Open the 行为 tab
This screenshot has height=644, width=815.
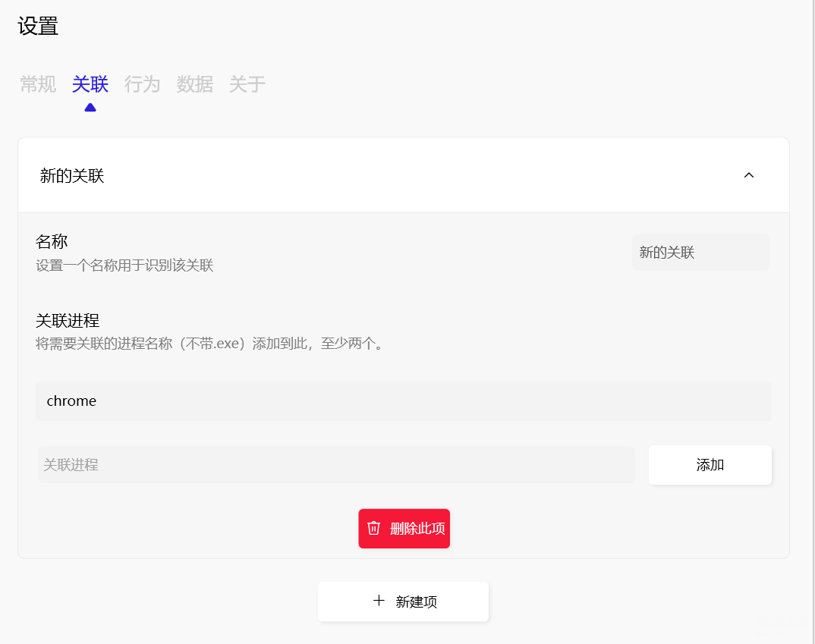(142, 83)
